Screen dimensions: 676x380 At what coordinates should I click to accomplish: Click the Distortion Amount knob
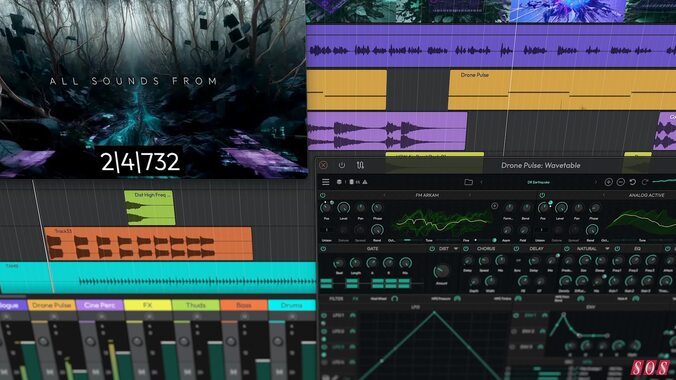click(x=441, y=271)
